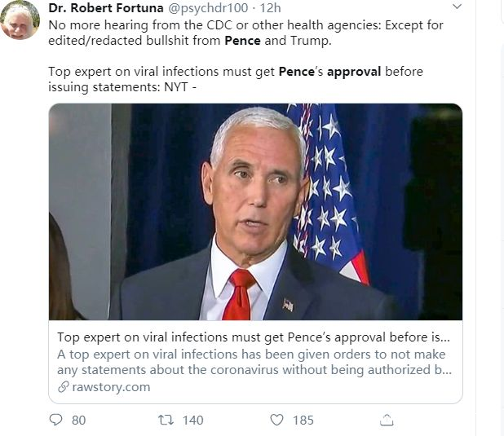This screenshot has height=436, width=504.
Task: Click the card description about coronavirus statements
Action: coord(254,363)
